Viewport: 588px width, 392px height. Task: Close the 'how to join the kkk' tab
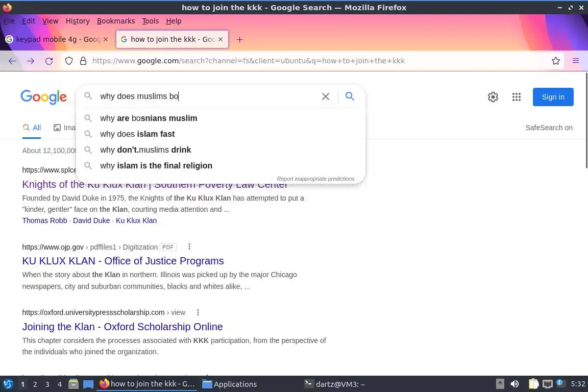(x=220, y=39)
